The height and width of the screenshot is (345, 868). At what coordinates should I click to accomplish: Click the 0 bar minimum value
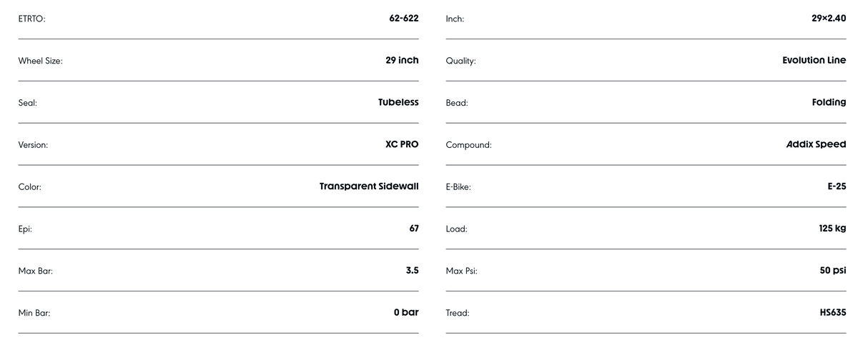coord(406,313)
